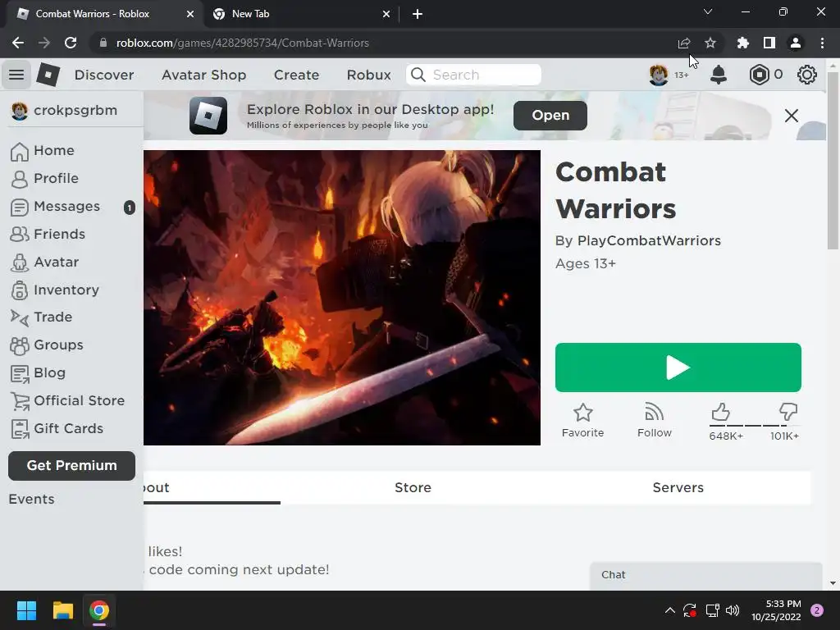Image resolution: width=840 pixels, height=630 pixels.
Task: Open the Roblox Desktop app
Action: click(x=550, y=115)
